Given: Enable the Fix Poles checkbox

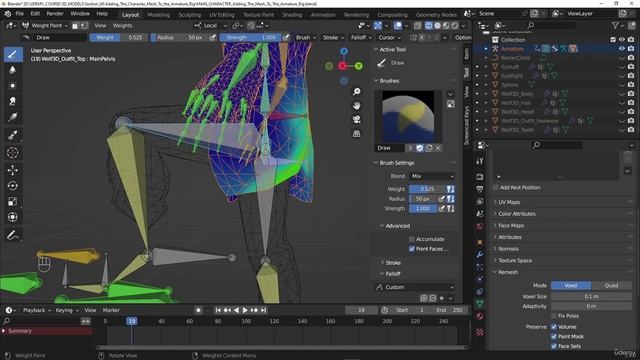Looking at the screenshot, I should [x=554, y=316].
